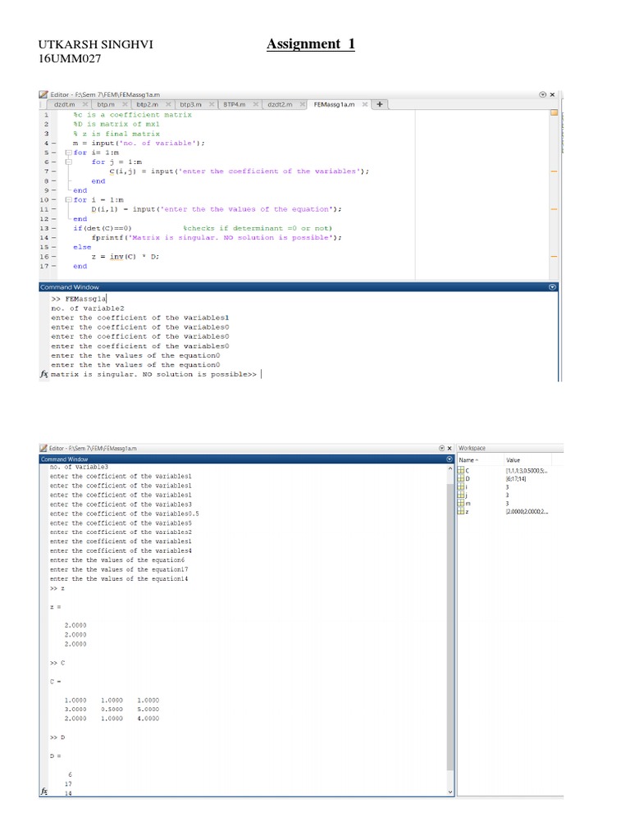Select the btp2.m editor tab
Screen dimensions: 630x840
click(x=147, y=104)
